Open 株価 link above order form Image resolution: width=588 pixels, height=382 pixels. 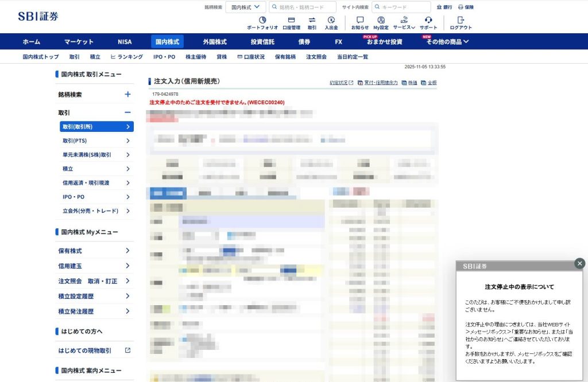click(409, 83)
